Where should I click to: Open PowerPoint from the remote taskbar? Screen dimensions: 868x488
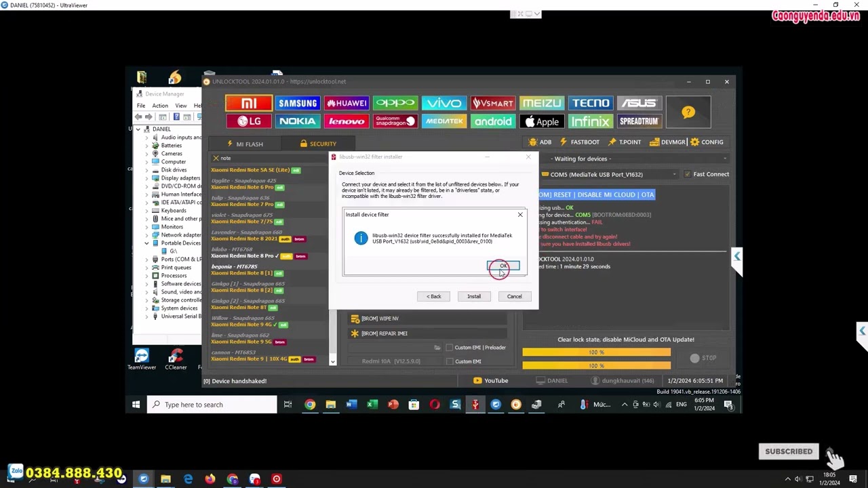(393, 405)
